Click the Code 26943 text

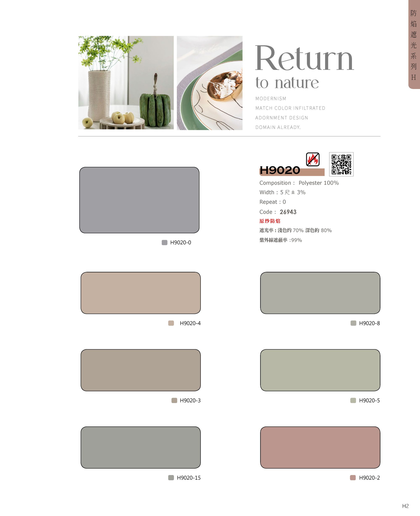(278, 212)
